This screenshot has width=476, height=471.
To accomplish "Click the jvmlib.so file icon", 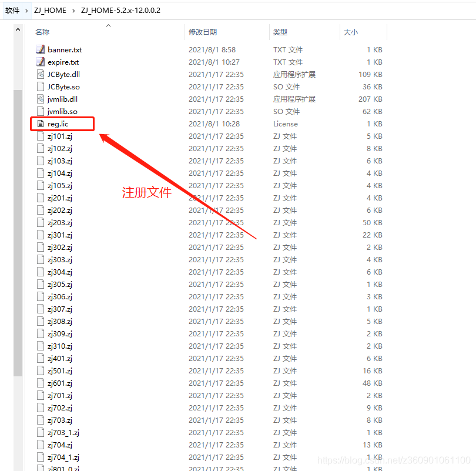I will 41,111.
